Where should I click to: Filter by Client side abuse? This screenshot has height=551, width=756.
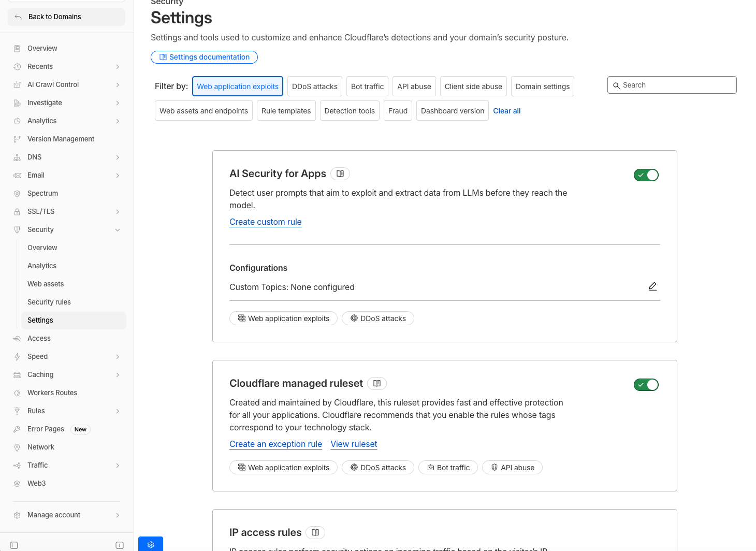click(473, 86)
